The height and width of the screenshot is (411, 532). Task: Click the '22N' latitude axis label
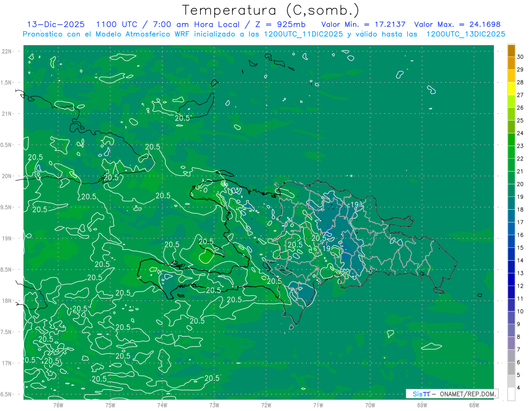point(6,51)
